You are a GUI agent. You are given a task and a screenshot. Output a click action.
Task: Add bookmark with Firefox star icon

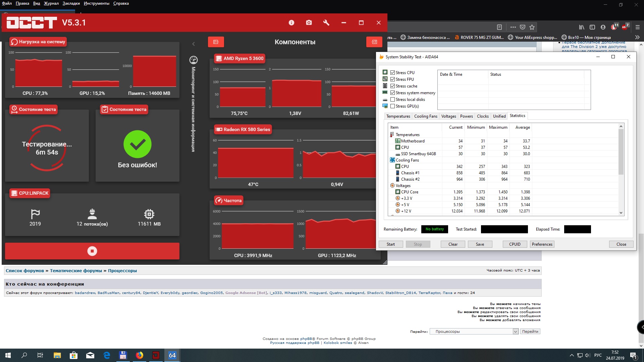[x=532, y=27]
